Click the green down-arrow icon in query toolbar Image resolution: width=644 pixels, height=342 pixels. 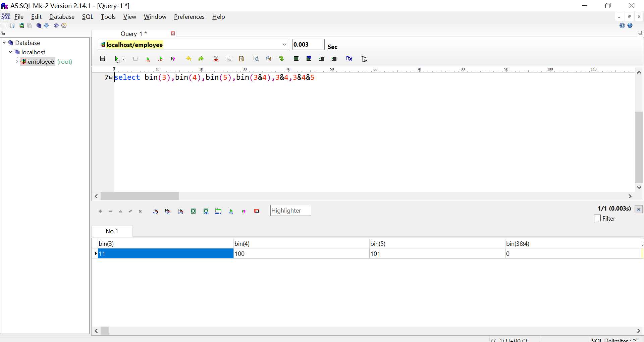point(281,59)
